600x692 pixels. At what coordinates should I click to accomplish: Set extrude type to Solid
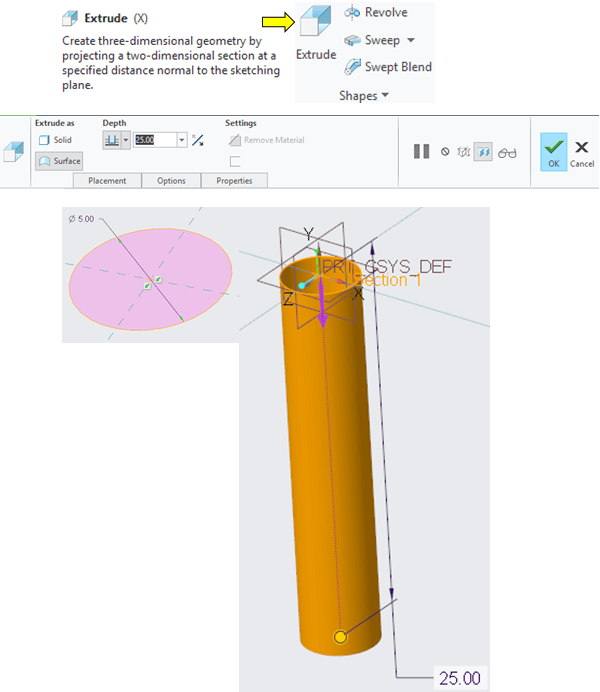56,140
